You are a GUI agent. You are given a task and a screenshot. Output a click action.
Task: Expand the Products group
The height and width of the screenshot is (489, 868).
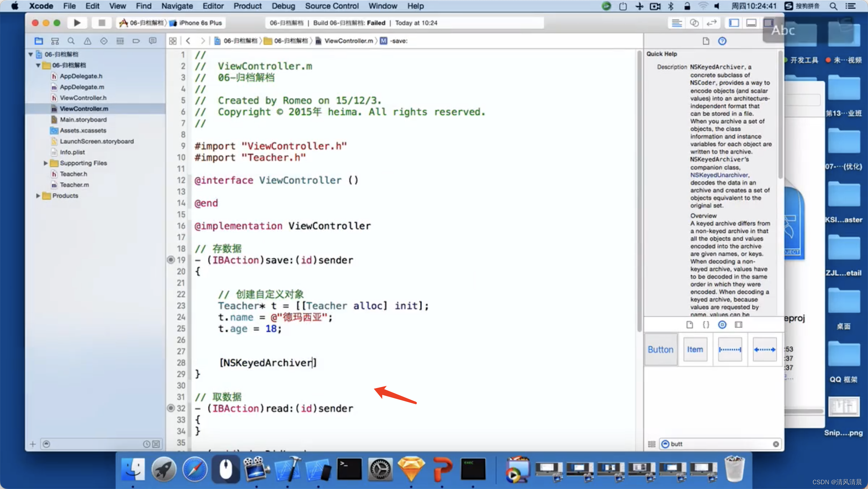(38, 196)
